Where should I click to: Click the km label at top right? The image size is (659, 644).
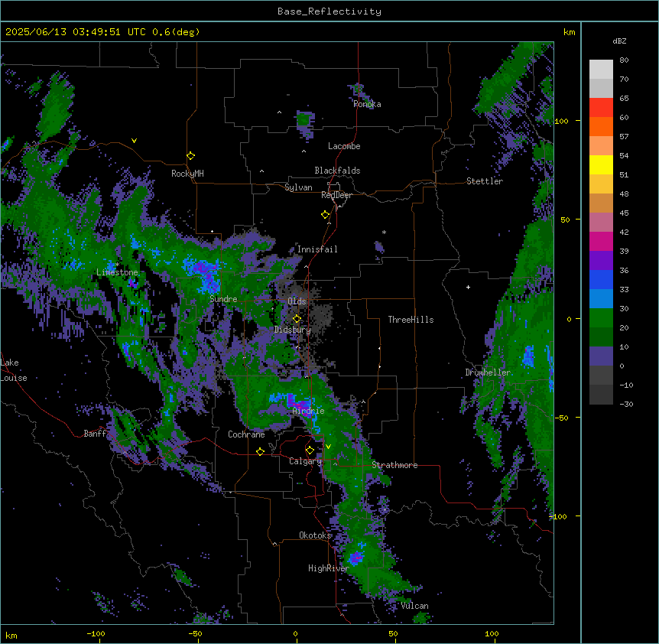click(569, 32)
